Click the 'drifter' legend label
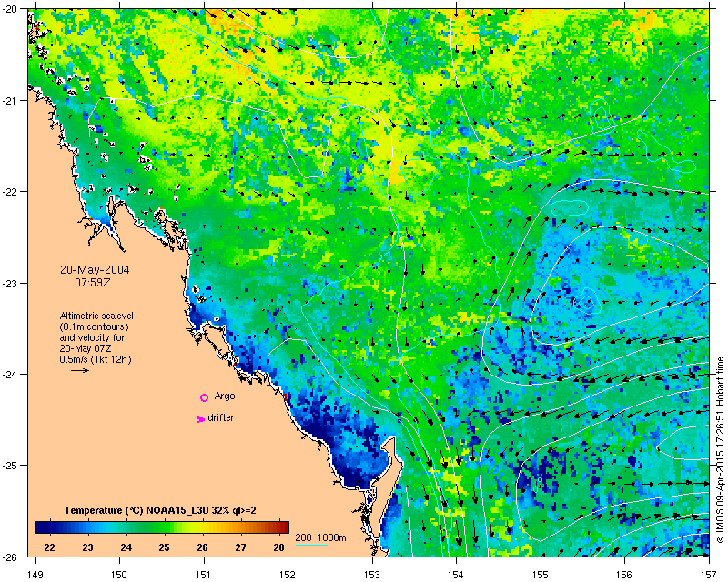The width and height of the screenshot is (728, 582). (x=221, y=417)
